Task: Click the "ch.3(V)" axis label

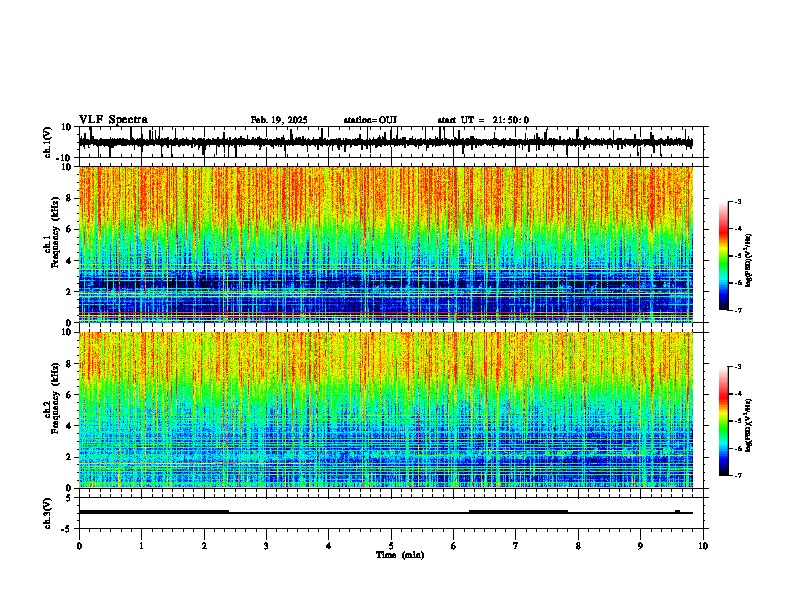Action: tap(48, 513)
